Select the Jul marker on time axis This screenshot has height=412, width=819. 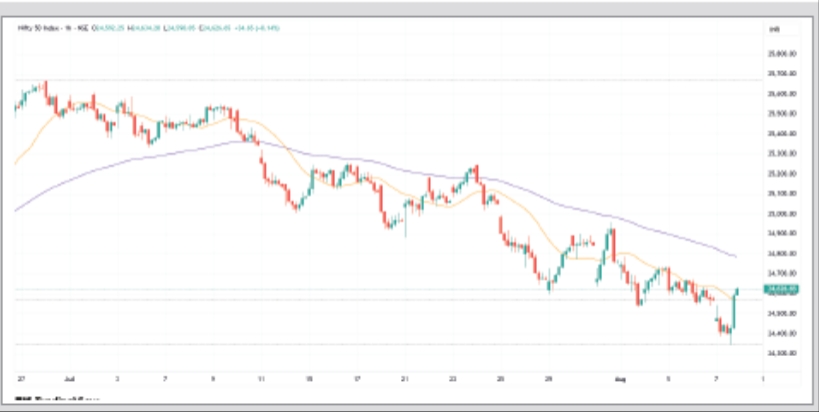(67, 380)
